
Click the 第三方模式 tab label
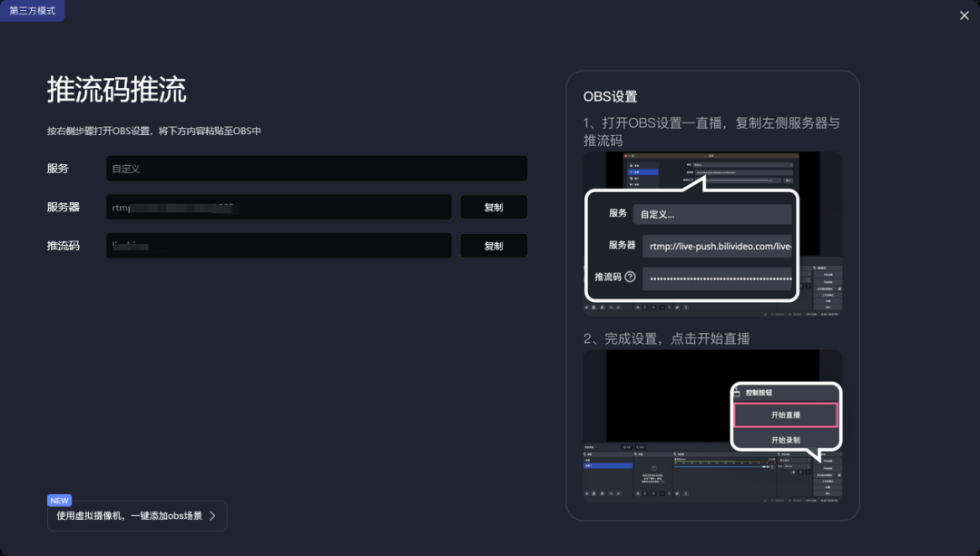[x=33, y=11]
